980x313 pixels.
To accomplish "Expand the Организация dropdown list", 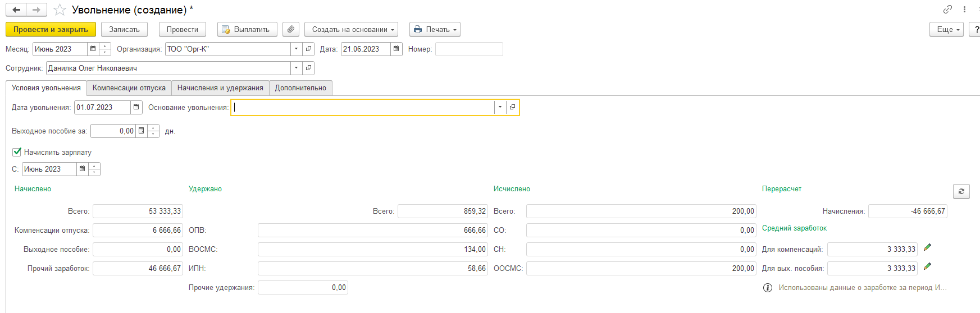I will coord(296,49).
